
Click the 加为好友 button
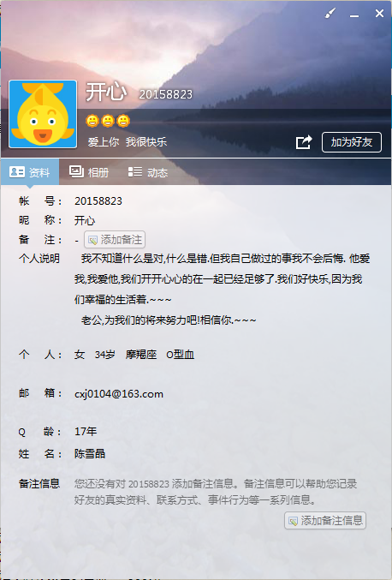coord(352,142)
